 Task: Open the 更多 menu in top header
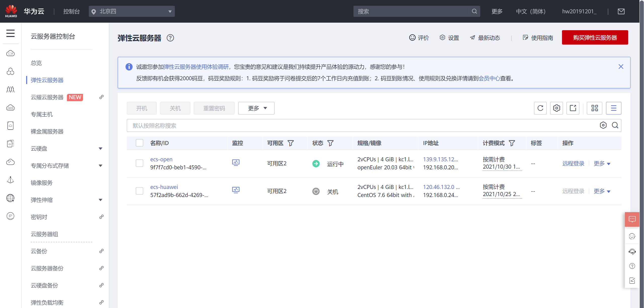click(497, 11)
